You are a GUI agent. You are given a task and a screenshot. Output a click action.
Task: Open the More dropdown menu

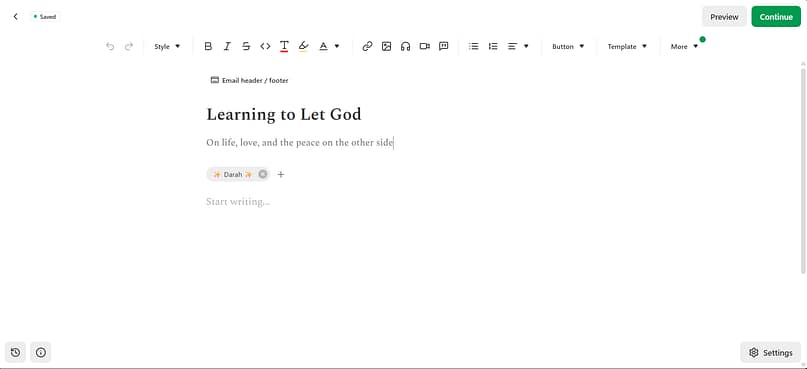pos(684,46)
